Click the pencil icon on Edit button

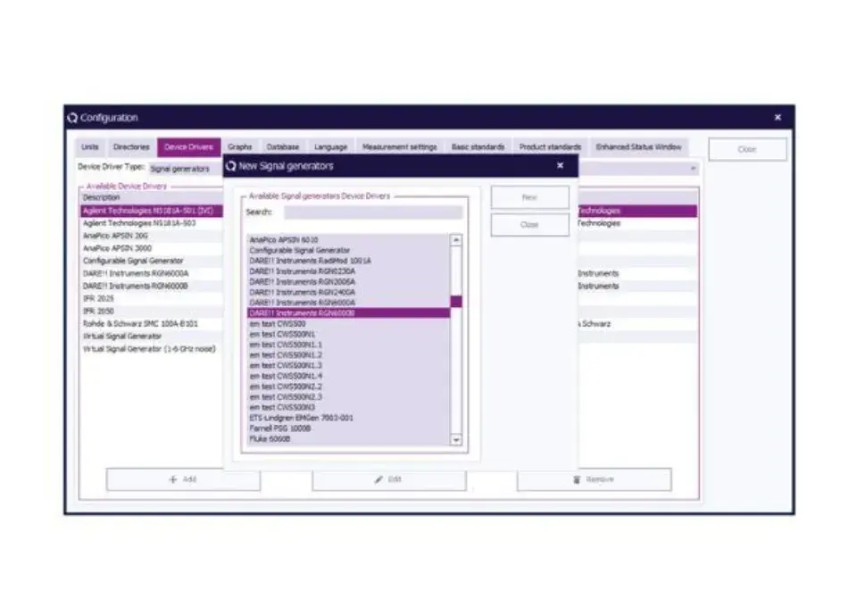[x=379, y=479]
